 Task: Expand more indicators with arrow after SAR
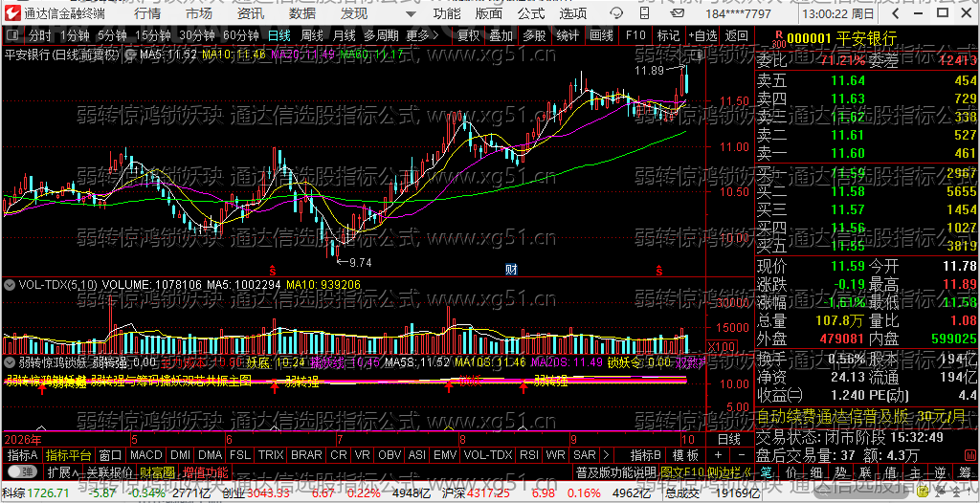point(606,454)
